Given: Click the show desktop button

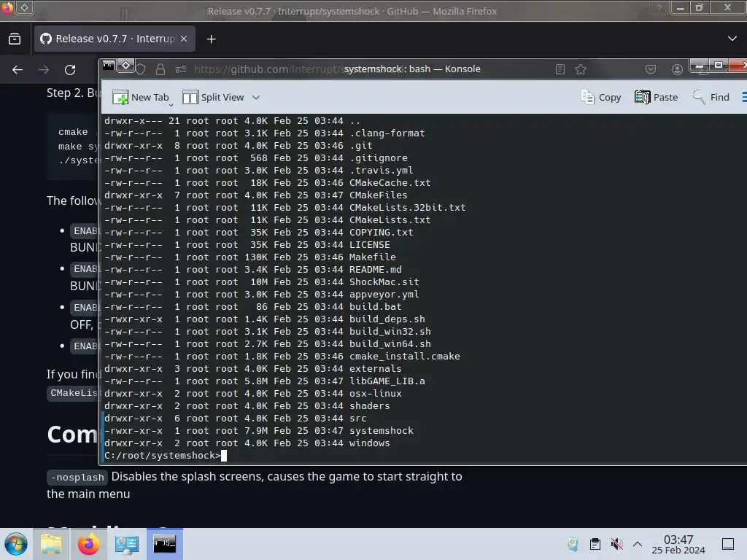Looking at the screenshot, I should tap(727, 544).
